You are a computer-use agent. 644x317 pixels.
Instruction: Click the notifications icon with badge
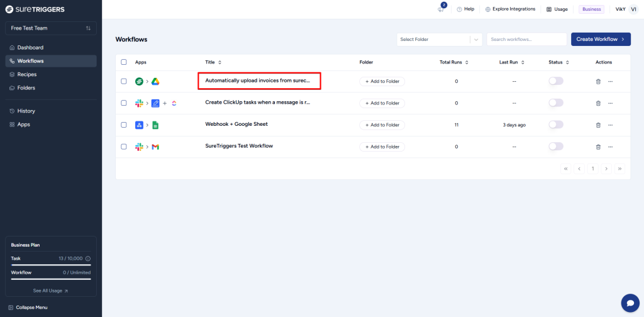tap(441, 9)
